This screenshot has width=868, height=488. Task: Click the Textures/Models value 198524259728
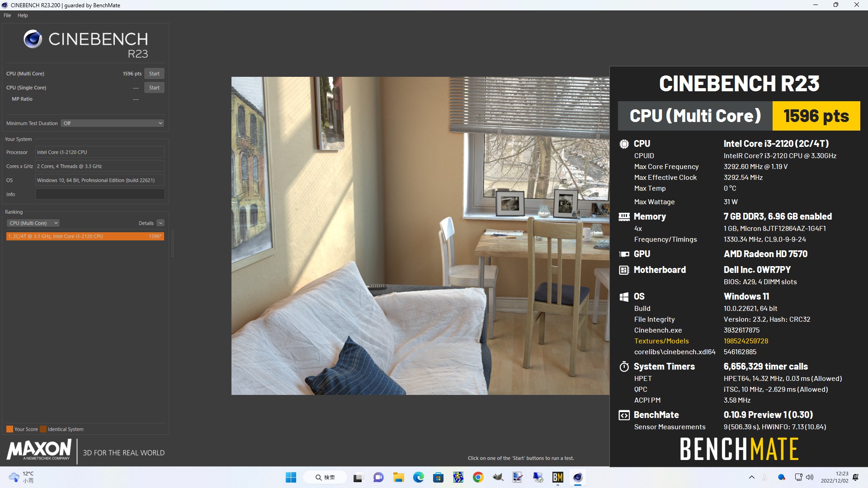pos(746,341)
